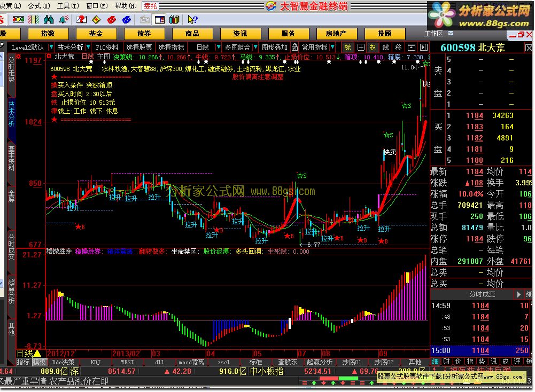Click the 细 detail tab in quote panel

tap(436, 362)
